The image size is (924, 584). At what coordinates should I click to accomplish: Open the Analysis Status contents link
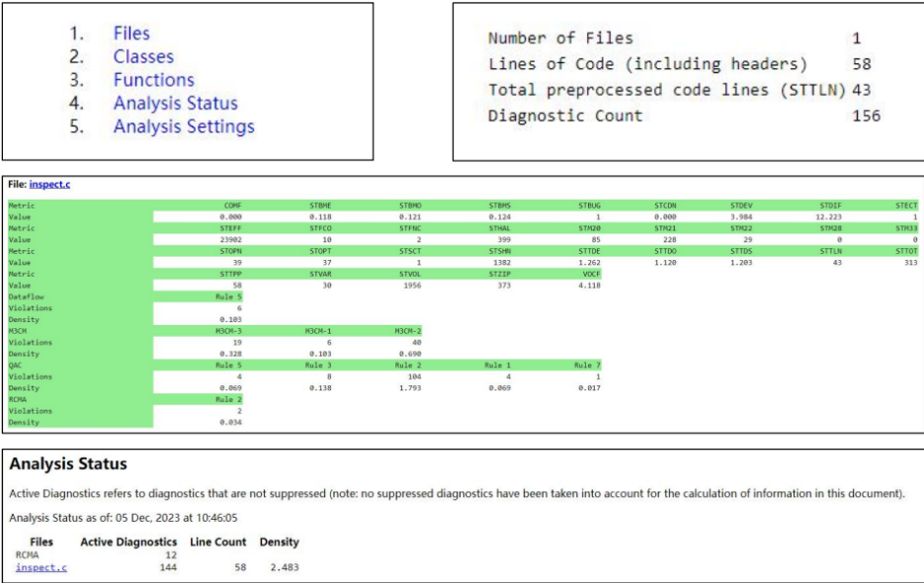(x=175, y=104)
